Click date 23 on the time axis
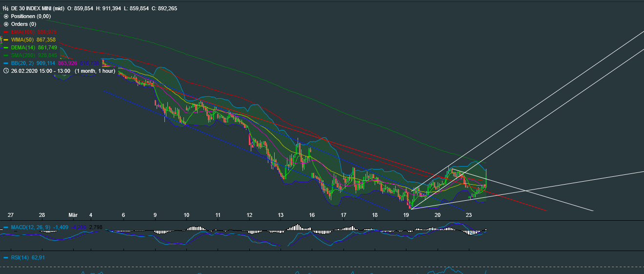 click(469, 215)
